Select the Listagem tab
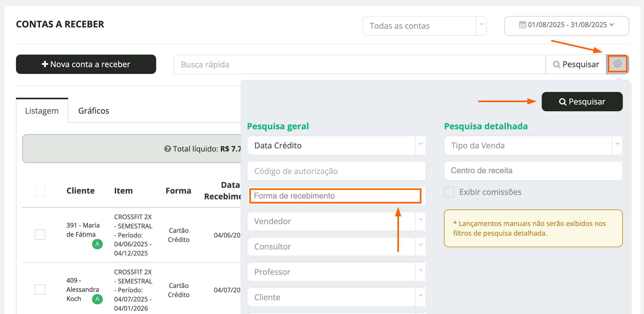The image size is (644, 314). pos(42,111)
